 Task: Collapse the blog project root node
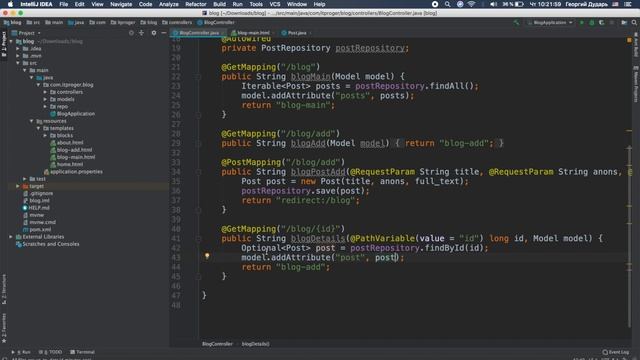11,41
